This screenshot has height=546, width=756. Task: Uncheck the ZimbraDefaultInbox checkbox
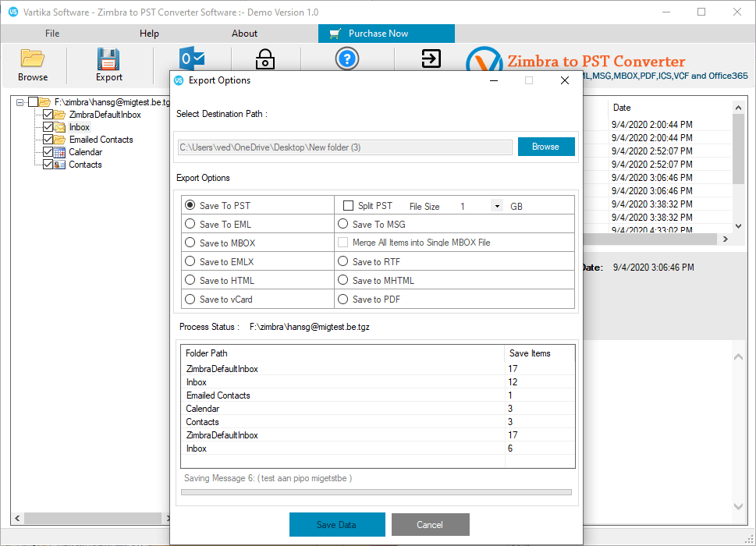48,115
